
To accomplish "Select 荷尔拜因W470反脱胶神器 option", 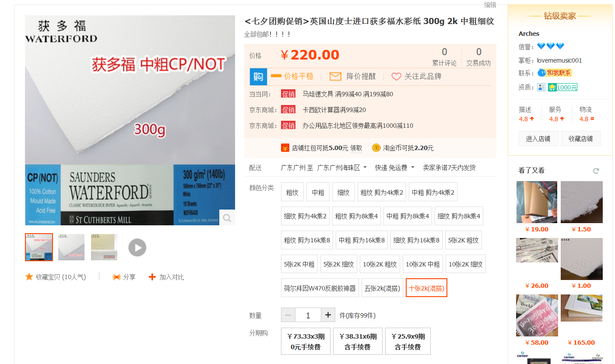I will tap(320, 288).
